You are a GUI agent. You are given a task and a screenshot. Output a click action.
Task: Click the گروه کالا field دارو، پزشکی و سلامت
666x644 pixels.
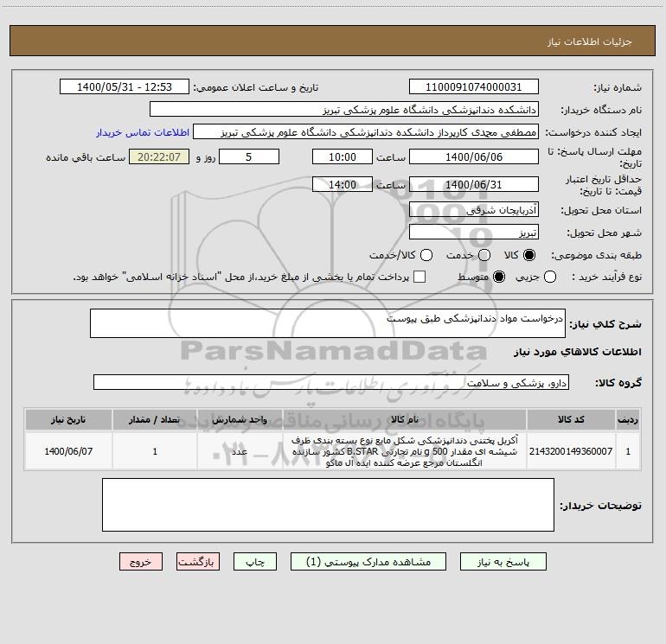point(331,382)
